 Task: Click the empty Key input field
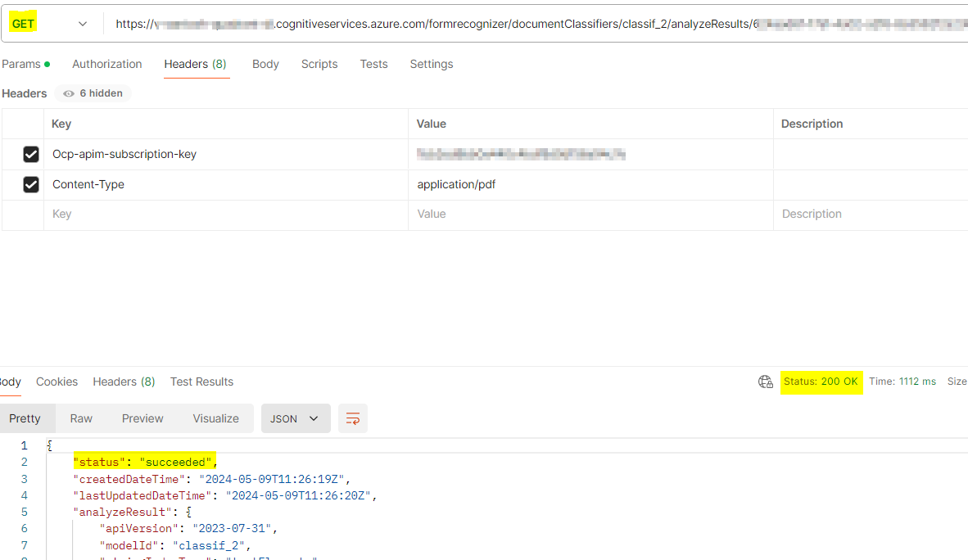coord(164,214)
